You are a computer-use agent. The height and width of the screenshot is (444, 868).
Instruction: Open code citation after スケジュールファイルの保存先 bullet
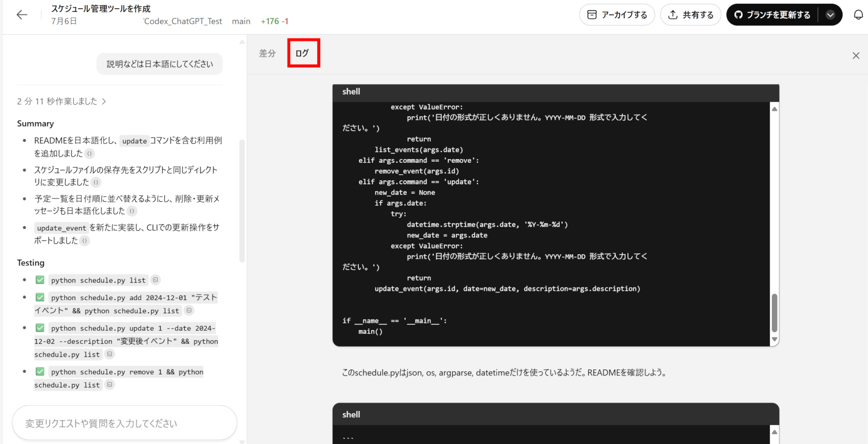click(96, 182)
